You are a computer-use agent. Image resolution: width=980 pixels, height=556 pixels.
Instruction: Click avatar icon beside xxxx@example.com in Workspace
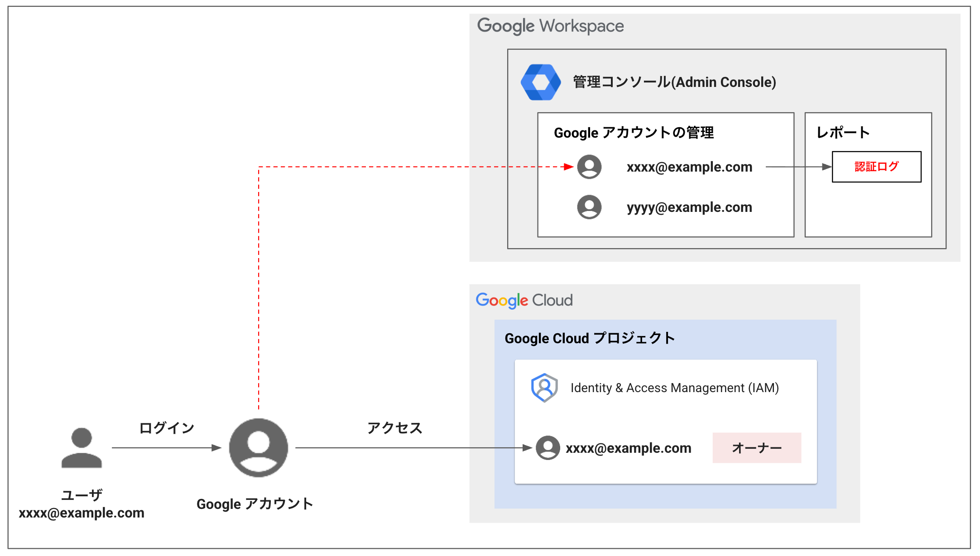589,167
